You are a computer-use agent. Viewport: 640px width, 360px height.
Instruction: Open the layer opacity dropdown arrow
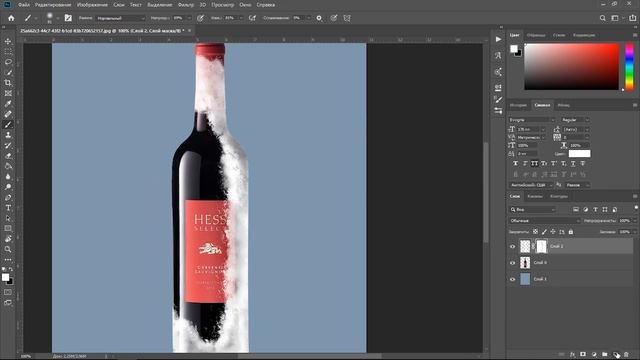coord(634,220)
